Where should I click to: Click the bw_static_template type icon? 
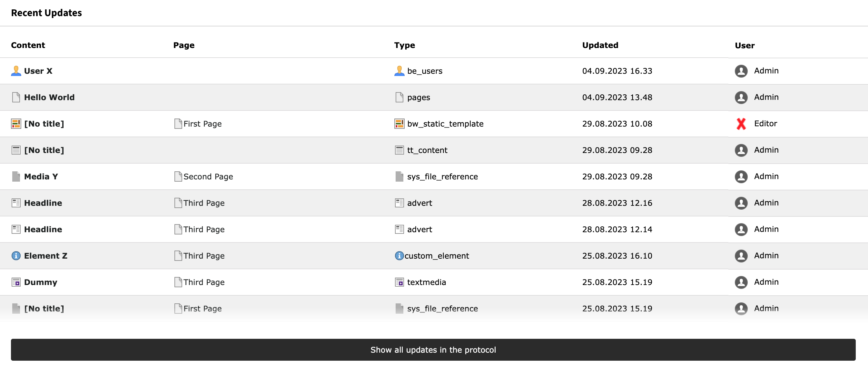coord(399,124)
